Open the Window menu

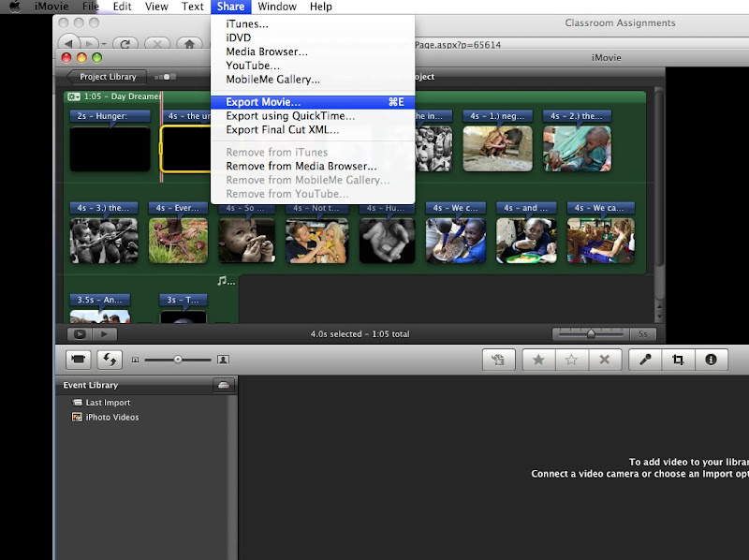[277, 7]
